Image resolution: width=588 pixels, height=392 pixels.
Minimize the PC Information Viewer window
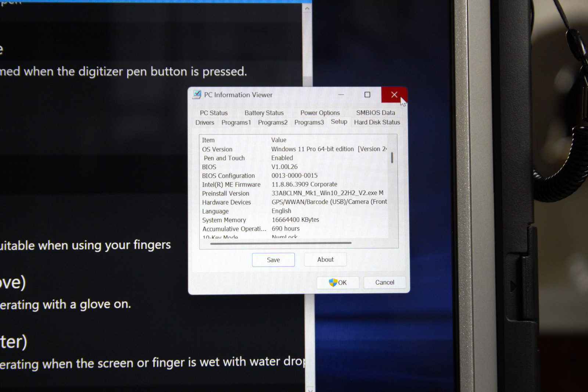coord(341,95)
